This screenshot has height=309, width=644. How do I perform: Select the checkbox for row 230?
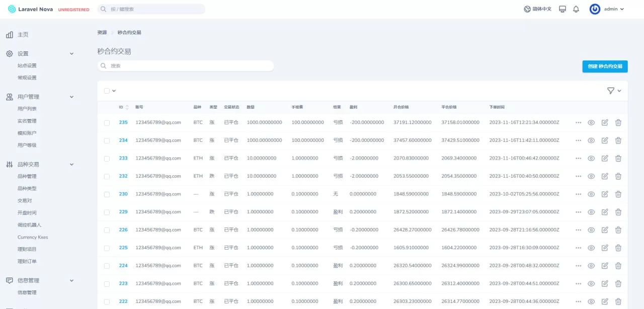coord(107,194)
